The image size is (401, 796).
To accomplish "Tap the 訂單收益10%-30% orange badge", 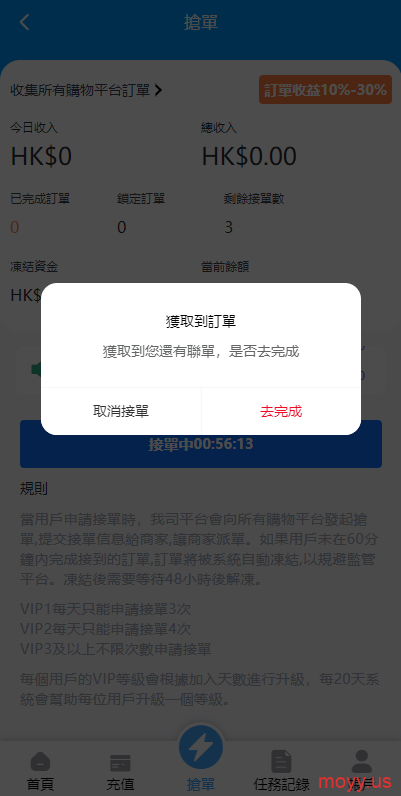I will point(325,90).
